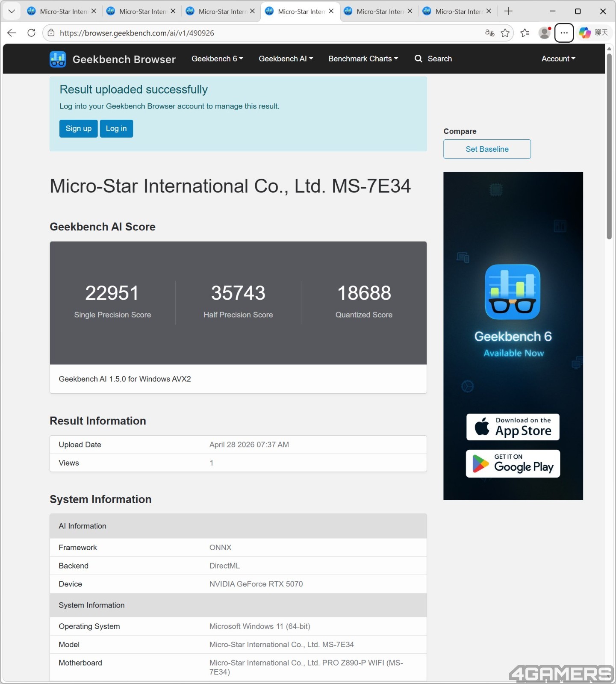
Task: Click the Get it on Google Play badge
Action: [513, 464]
